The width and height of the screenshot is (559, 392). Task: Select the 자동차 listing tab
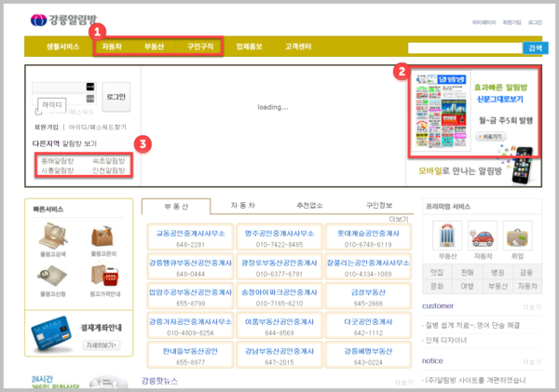(243, 205)
